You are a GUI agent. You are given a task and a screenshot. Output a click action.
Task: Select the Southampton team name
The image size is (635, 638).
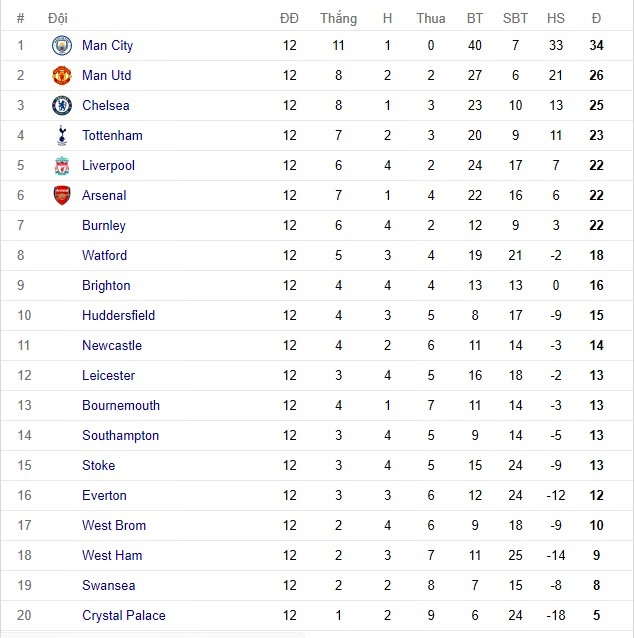click(x=121, y=435)
